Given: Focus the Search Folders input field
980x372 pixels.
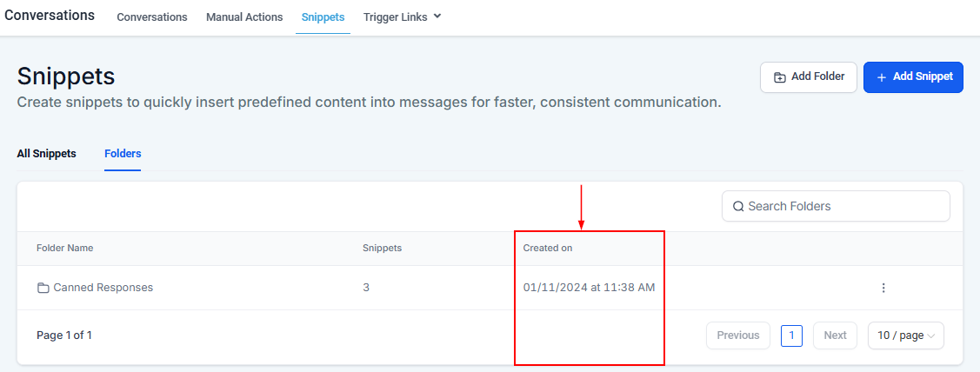Looking at the screenshot, I should click(x=843, y=206).
